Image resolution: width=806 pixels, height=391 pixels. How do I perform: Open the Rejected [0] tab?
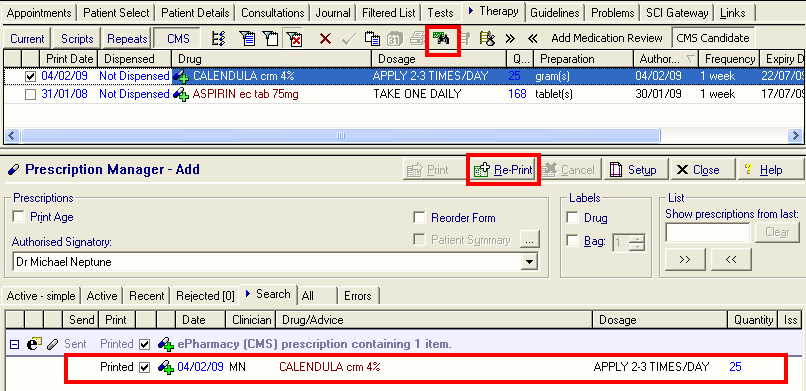point(205,296)
